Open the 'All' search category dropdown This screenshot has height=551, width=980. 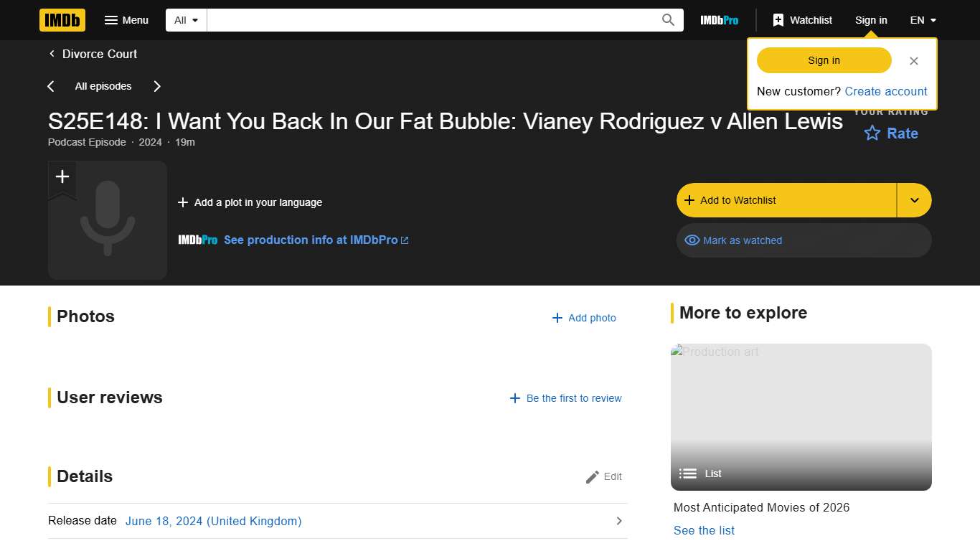click(x=185, y=20)
